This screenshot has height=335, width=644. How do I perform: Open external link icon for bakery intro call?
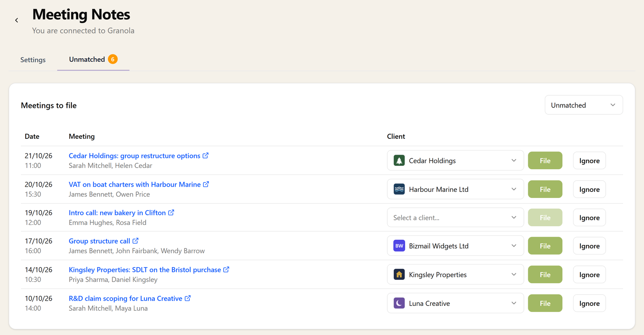coord(171,212)
